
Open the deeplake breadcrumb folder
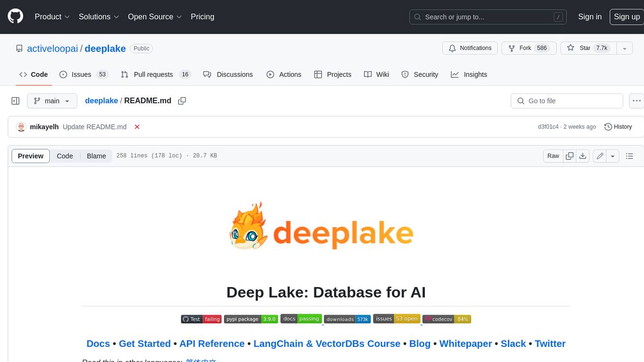101,101
